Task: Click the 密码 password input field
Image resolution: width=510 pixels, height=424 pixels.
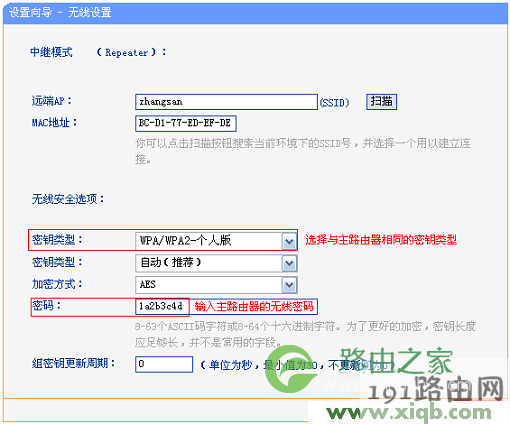Action: click(226, 306)
